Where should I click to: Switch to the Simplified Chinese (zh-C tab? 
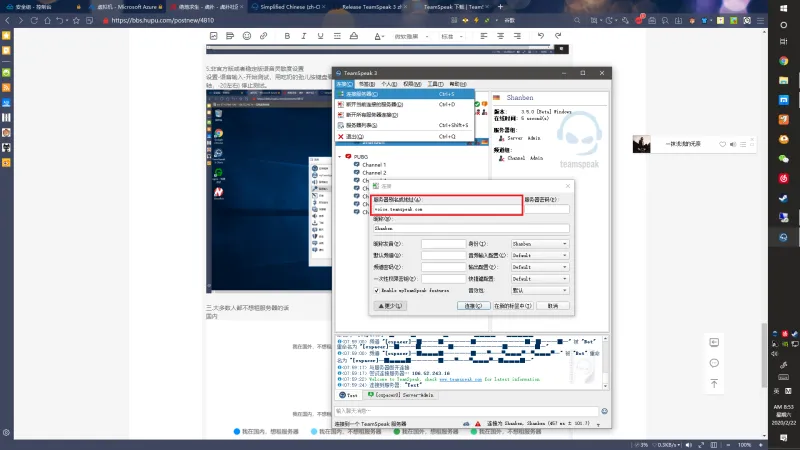[290, 7]
